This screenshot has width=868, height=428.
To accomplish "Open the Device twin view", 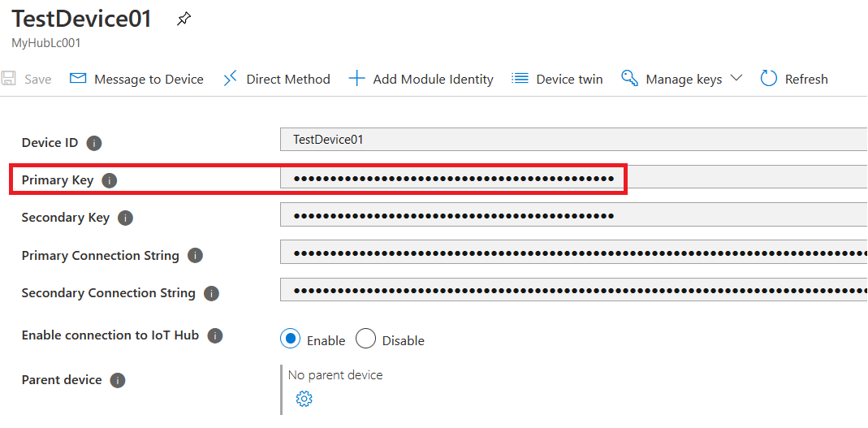I will 557,79.
